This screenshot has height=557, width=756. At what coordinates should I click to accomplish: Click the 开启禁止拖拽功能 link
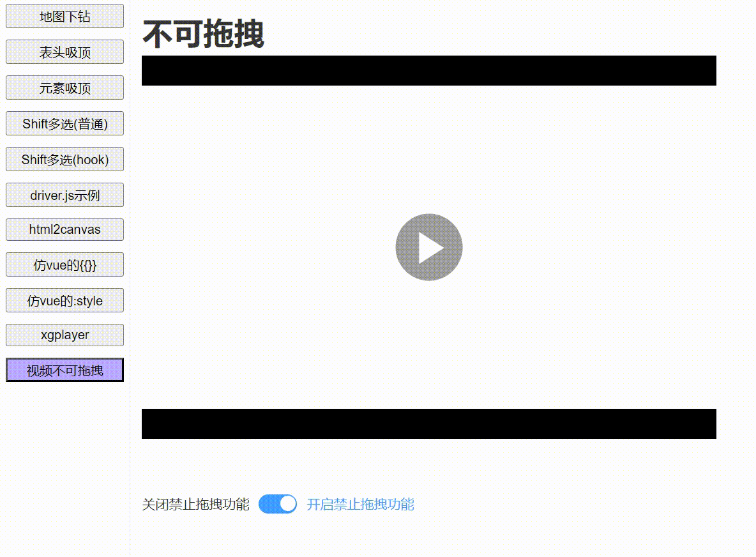(361, 504)
